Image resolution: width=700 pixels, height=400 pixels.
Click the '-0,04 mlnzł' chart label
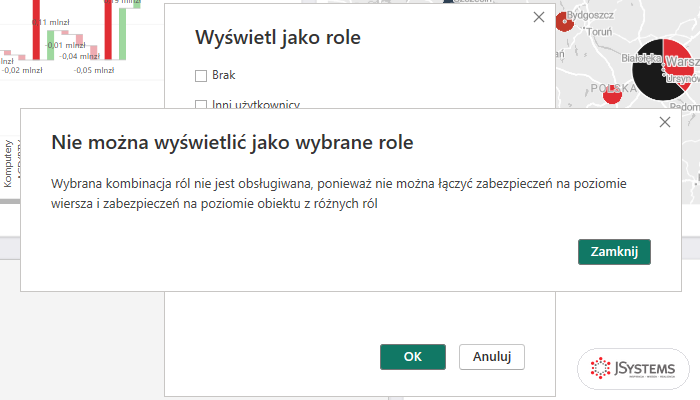[x=79, y=56]
